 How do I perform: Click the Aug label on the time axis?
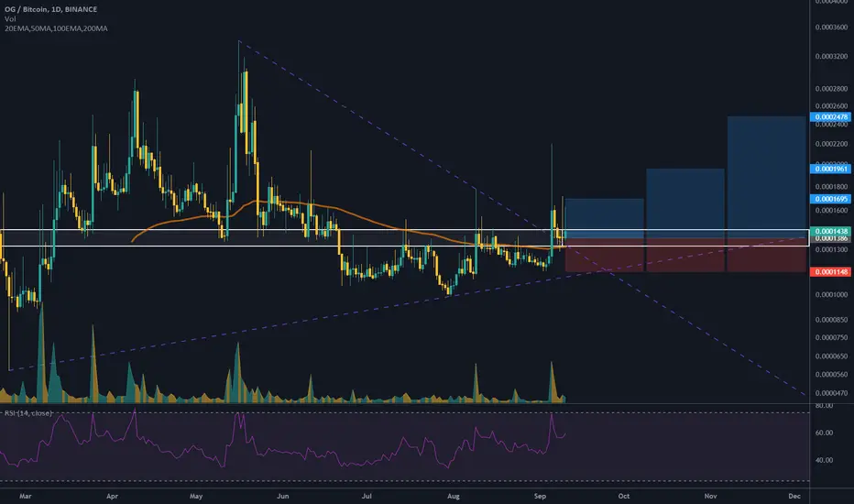[x=454, y=497]
